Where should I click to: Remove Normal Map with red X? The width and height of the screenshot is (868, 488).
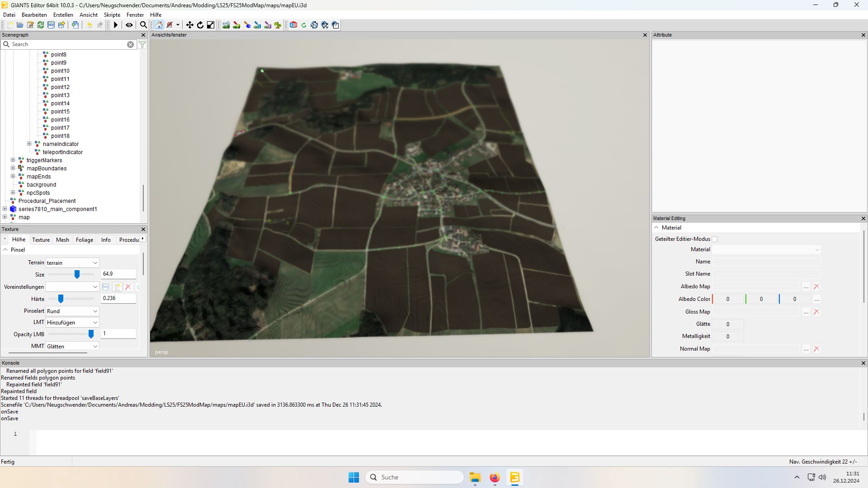tap(817, 349)
